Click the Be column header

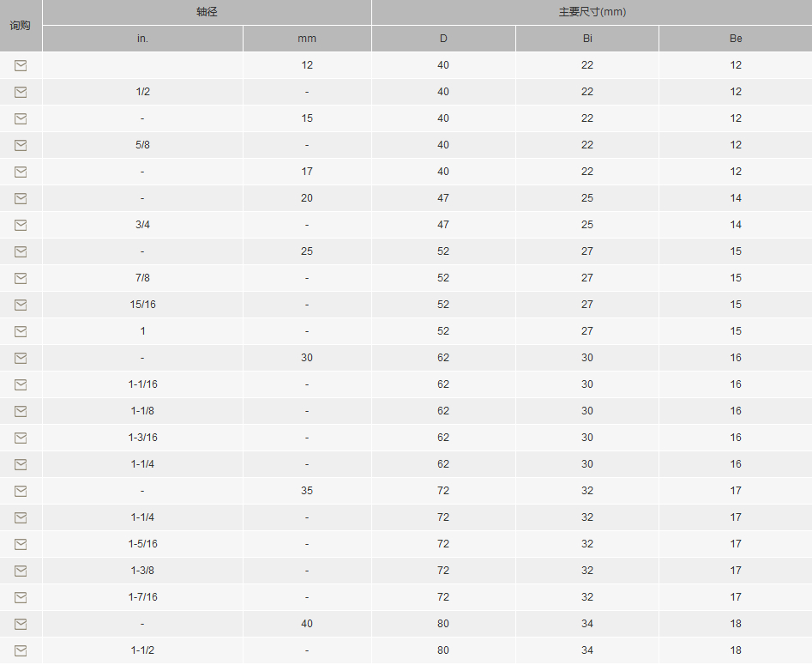pos(736,39)
